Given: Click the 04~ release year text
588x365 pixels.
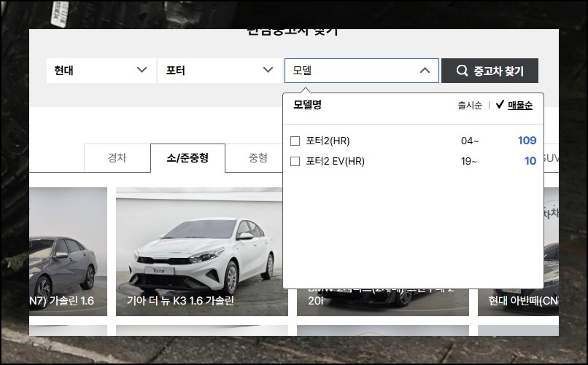Looking at the screenshot, I should point(470,141).
